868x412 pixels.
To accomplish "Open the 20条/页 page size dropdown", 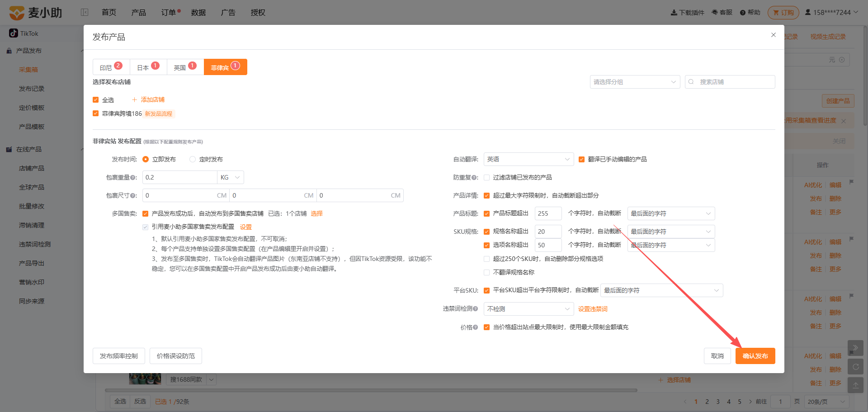I will pyautogui.click(x=826, y=402).
